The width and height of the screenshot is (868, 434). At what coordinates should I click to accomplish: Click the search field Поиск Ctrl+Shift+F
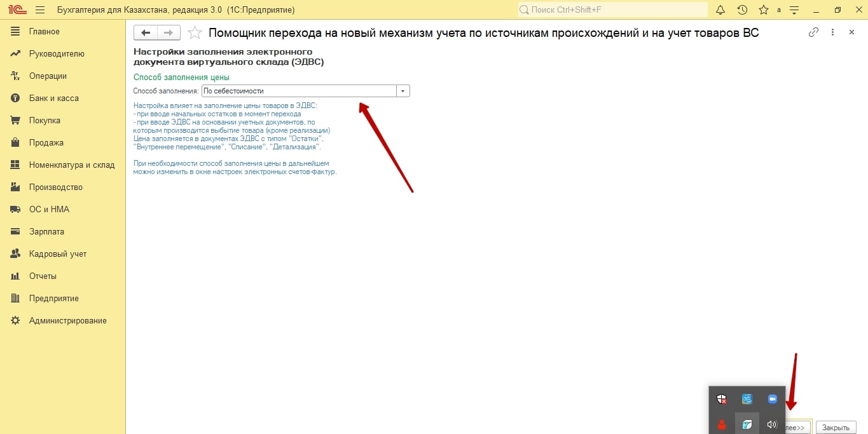click(x=613, y=10)
